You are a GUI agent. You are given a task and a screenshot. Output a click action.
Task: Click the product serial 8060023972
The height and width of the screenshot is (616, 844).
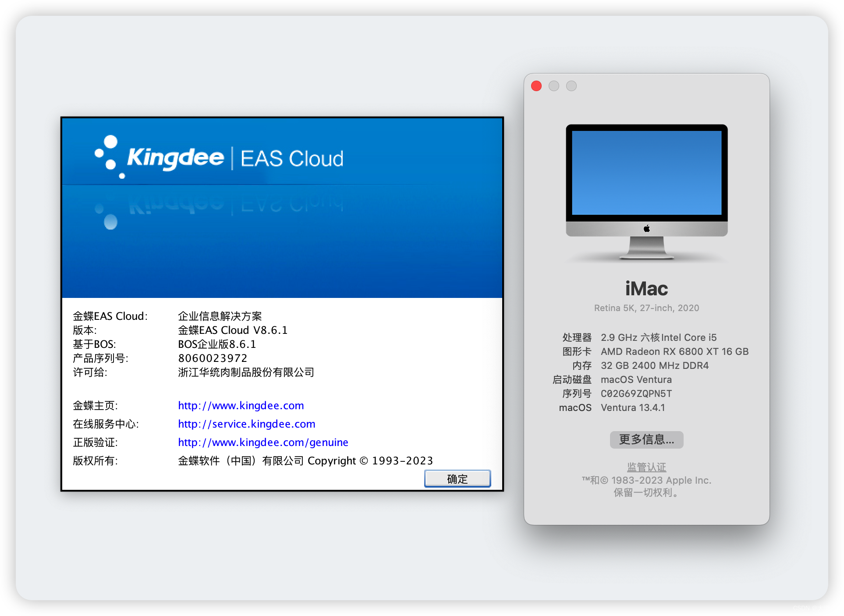[212, 358]
